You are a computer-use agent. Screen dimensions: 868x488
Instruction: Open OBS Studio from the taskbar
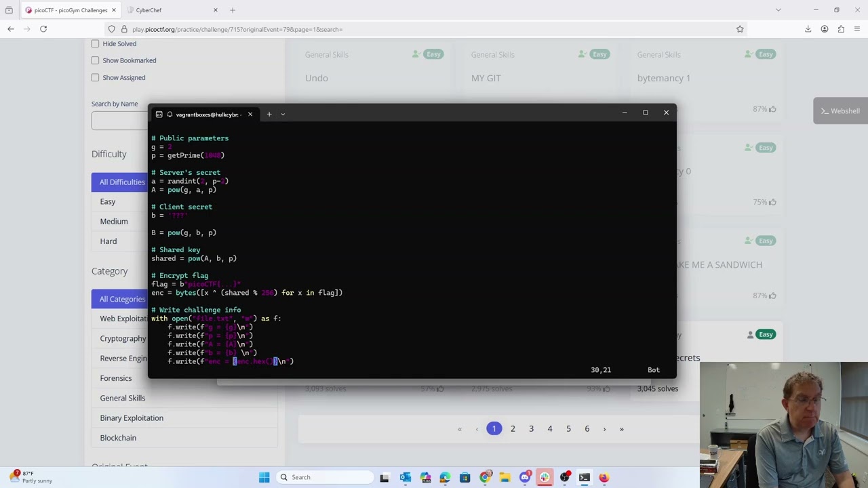(564, 477)
